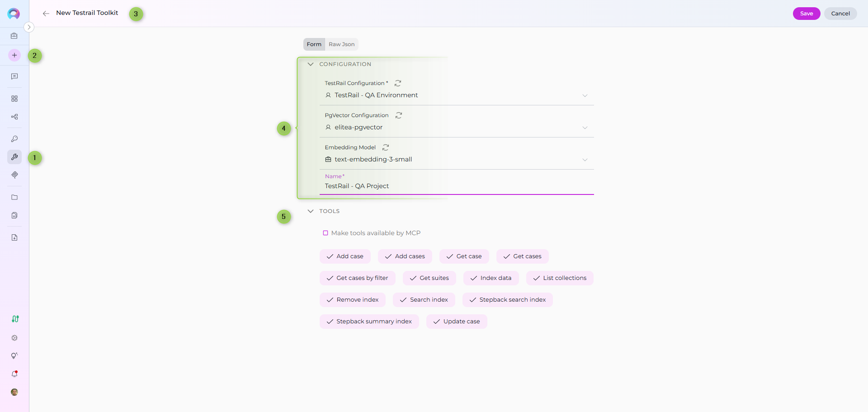
Task: Click the Cancel button
Action: tap(840, 14)
